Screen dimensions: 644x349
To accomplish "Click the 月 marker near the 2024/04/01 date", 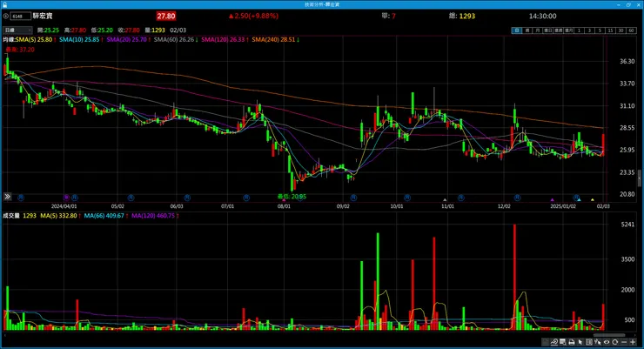I will [x=74, y=198].
